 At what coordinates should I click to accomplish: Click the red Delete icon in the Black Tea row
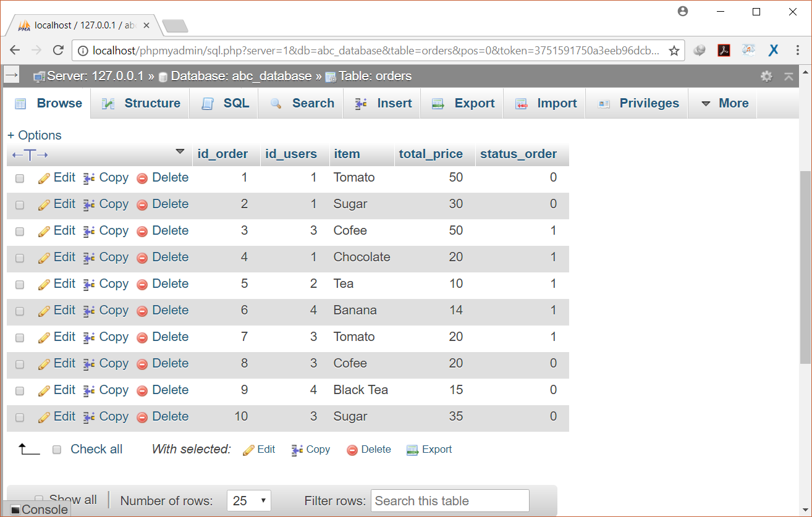click(142, 391)
